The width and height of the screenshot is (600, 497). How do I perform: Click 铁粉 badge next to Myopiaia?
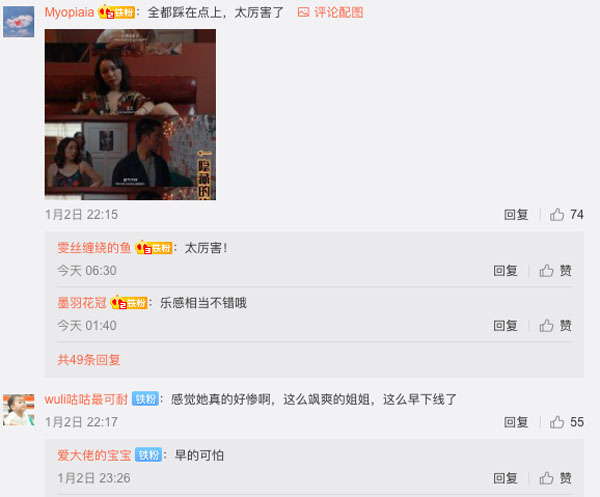coord(116,13)
